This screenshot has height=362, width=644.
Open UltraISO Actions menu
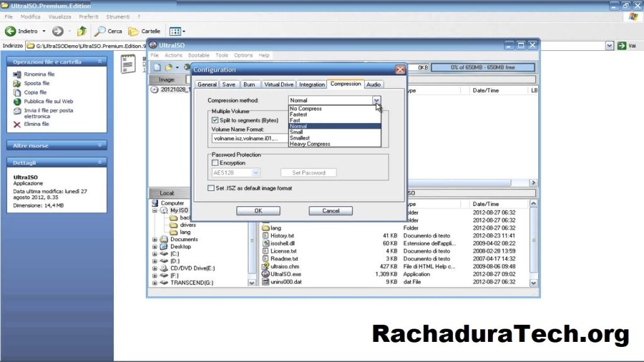click(174, 55)
